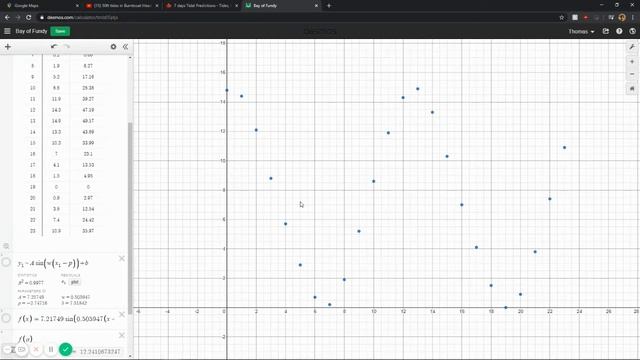Open graph settings wrench
The height and width of the screenshot is (360, 640).
[632, 47]
